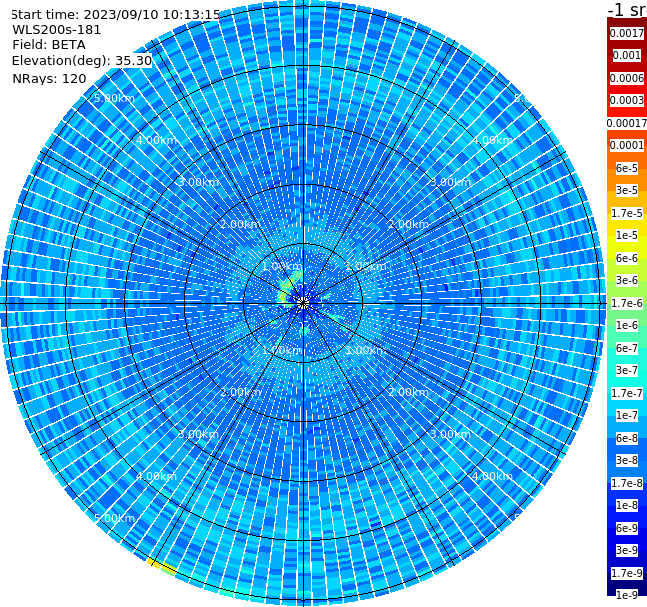Screen dimensions: 647x607
Task: Click the 0.0017 colorbar label
Action: [x=627, y=33]
